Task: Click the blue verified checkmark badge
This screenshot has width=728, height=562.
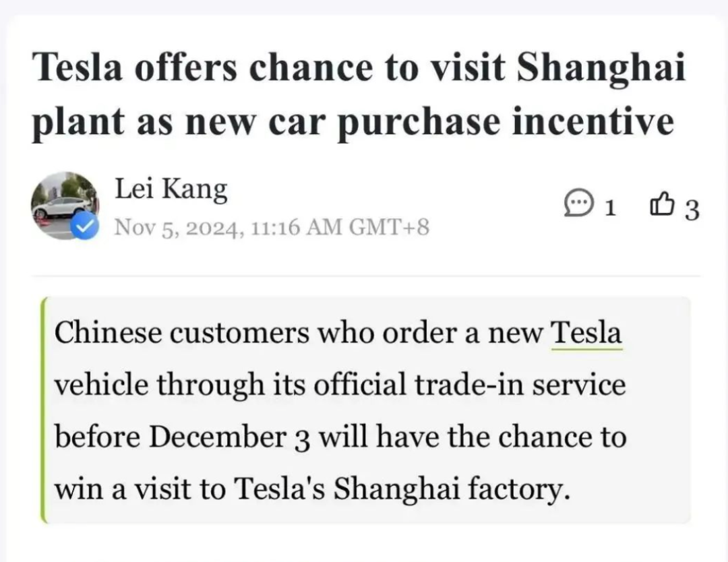Action: (x=86, y=226)
